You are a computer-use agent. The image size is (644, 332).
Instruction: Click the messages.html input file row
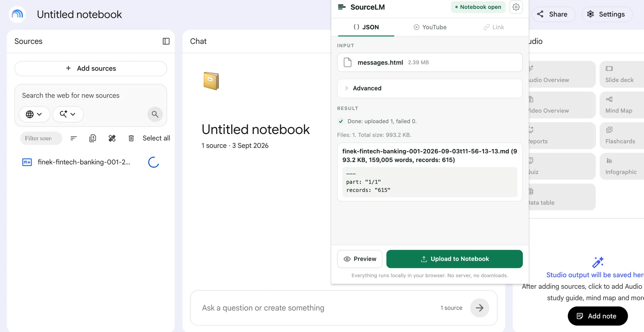pos(430,62)
